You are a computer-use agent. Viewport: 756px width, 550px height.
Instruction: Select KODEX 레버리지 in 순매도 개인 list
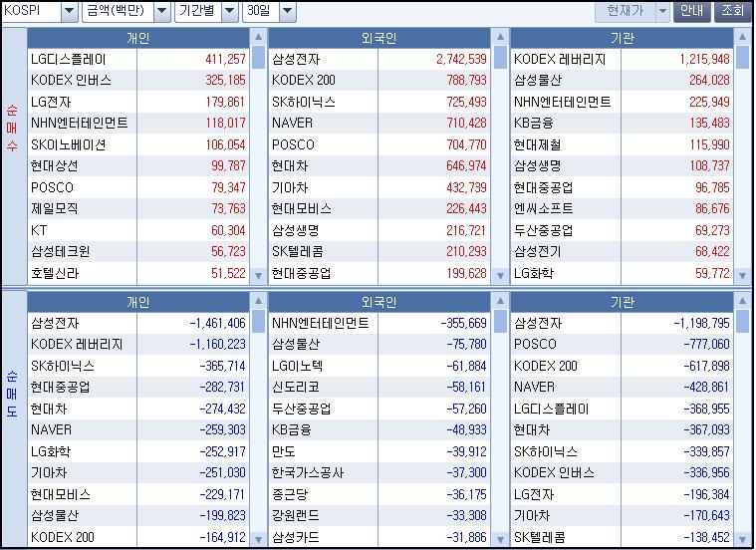coord(77,344)
